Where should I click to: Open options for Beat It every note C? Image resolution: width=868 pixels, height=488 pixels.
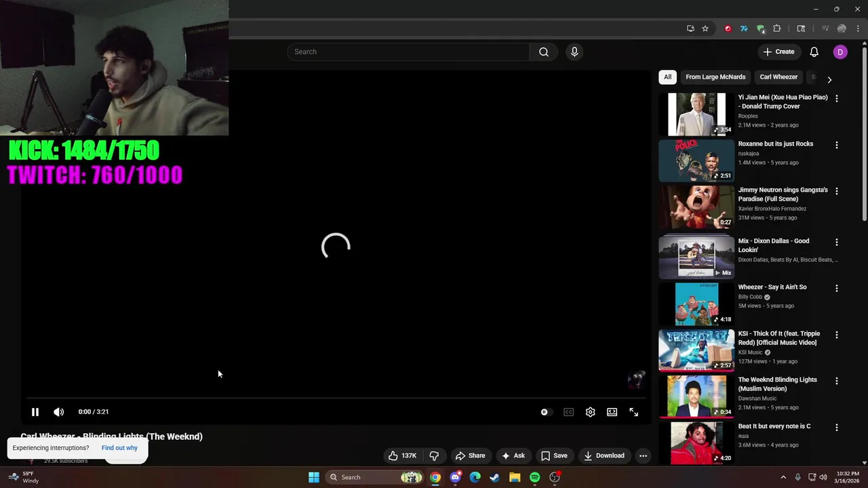pos(837,428)
